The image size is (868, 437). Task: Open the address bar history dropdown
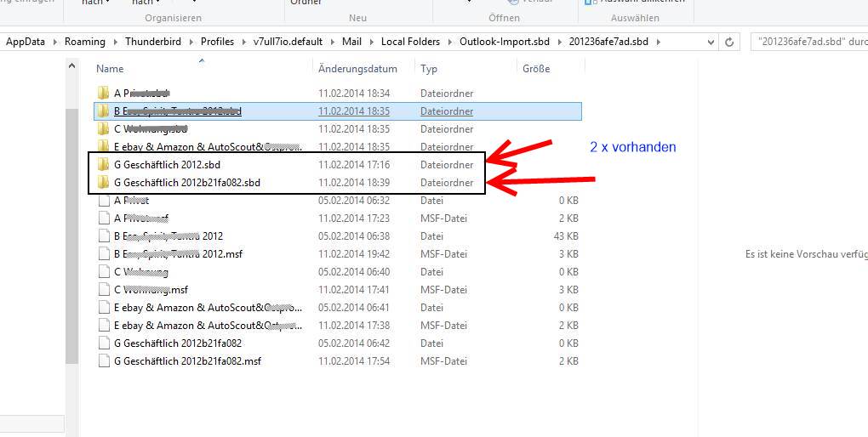pyautogui.click(x=711, y=42)
